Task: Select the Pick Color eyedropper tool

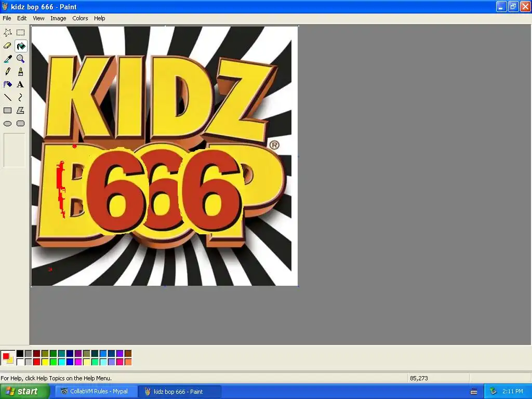Action: pyautogui.click(x=8, y=59)
